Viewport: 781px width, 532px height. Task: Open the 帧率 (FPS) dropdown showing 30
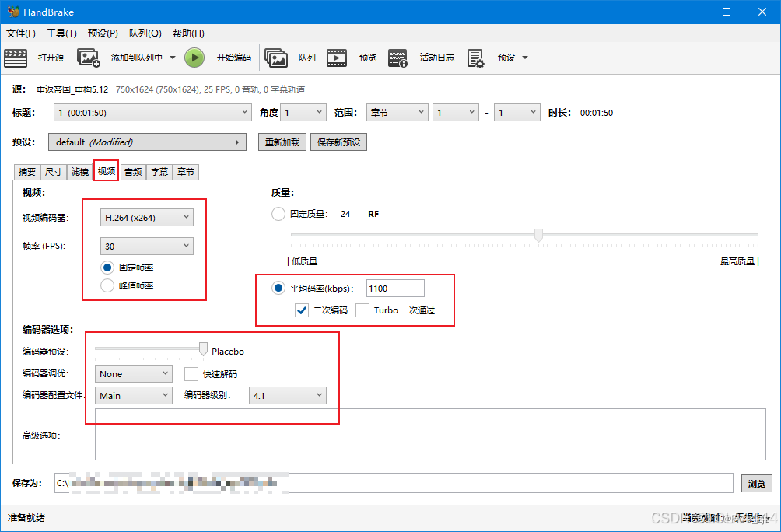147,246
